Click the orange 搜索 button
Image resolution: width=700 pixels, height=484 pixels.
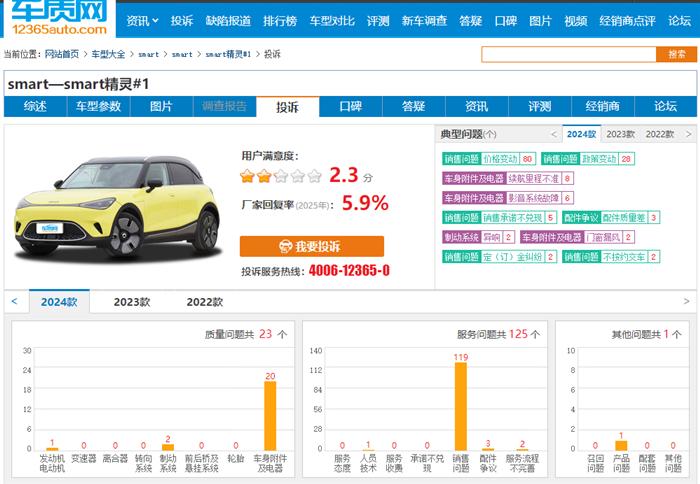[x=676, y=54]
